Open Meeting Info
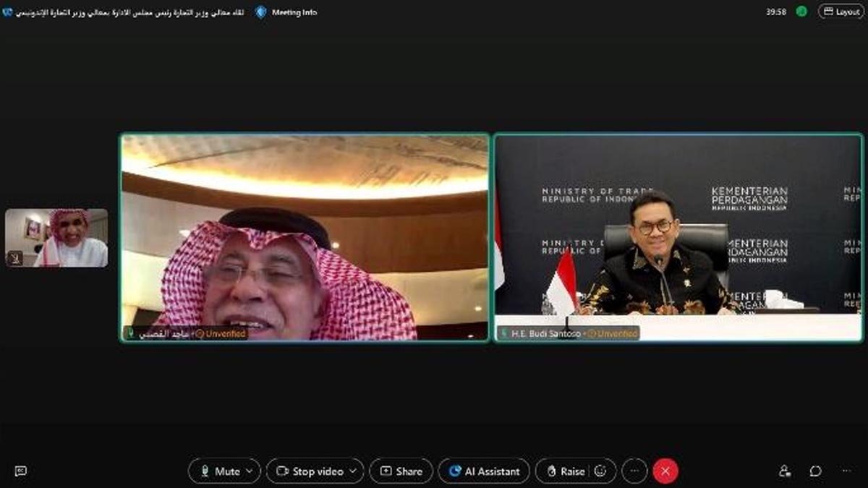 [x=286, y=12]
